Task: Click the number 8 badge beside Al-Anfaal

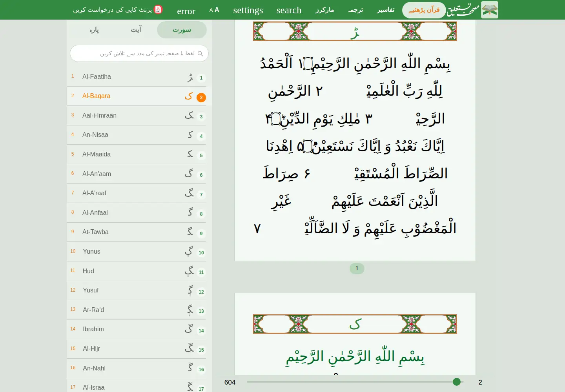Action: (x=201, y=214)
